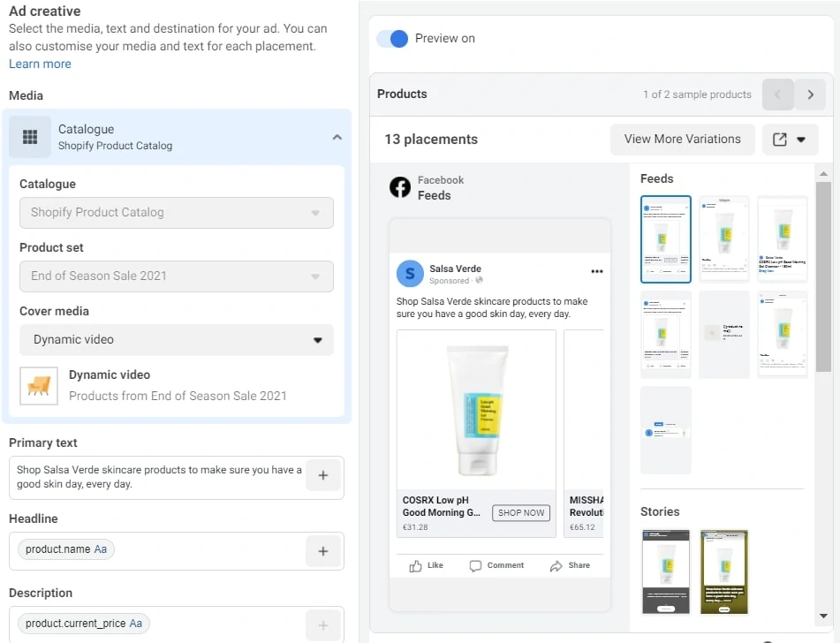
Task: Click the Headline input field
Action: [x=157, y=551]
